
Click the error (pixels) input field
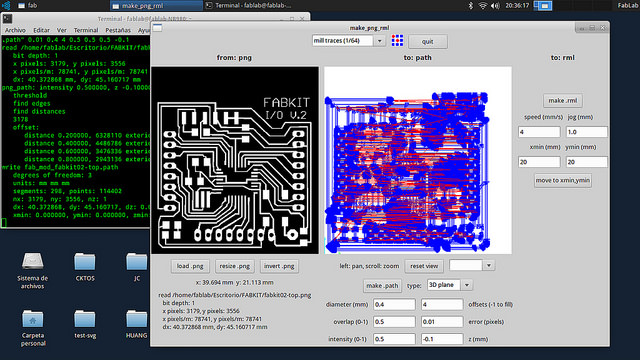442,322
